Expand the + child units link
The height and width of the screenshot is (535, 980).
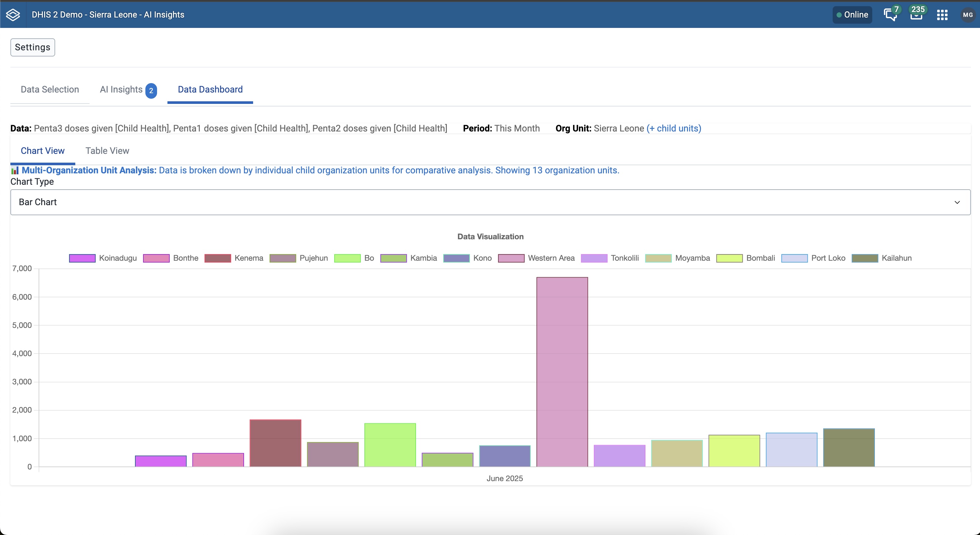673,128
